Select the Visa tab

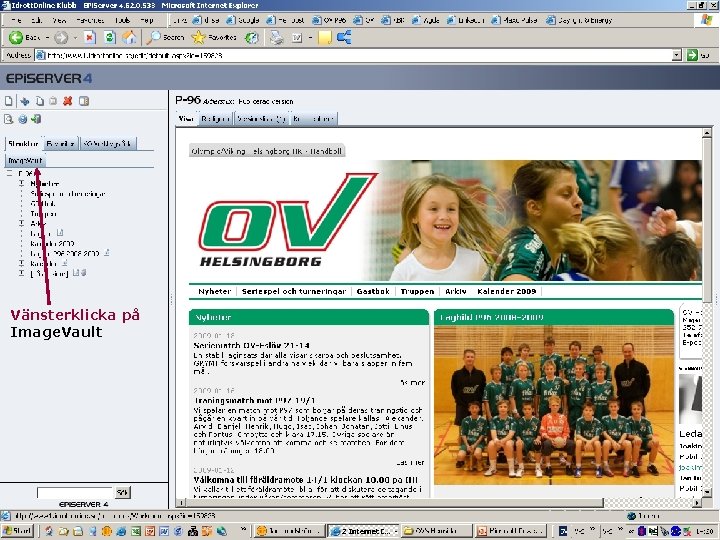(x=186, y=119)
